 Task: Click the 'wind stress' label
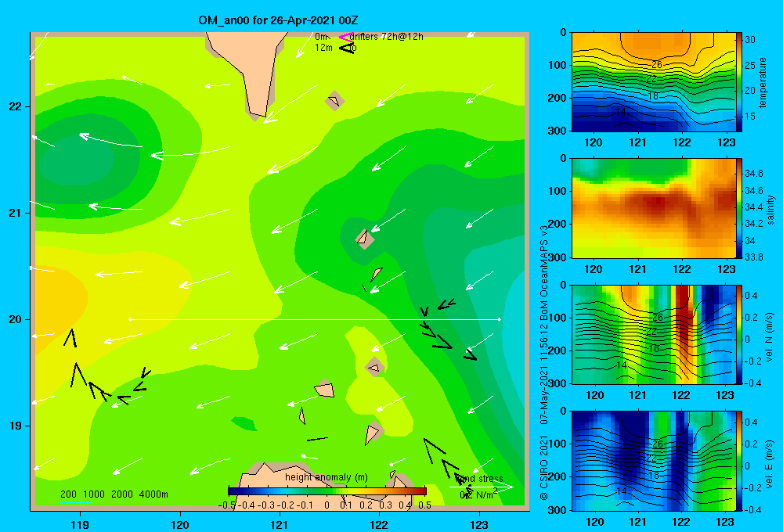point(479,479)
